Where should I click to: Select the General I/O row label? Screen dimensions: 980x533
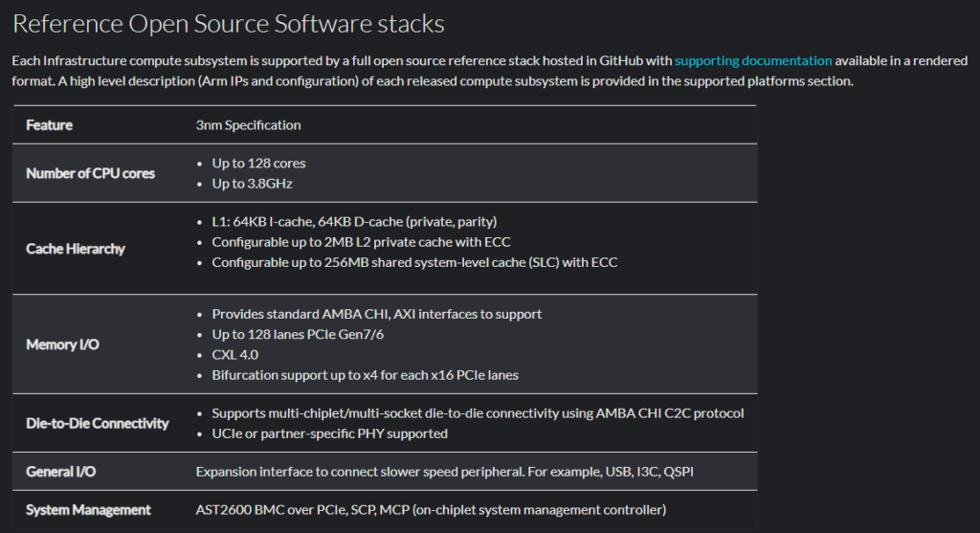(60, 472)
